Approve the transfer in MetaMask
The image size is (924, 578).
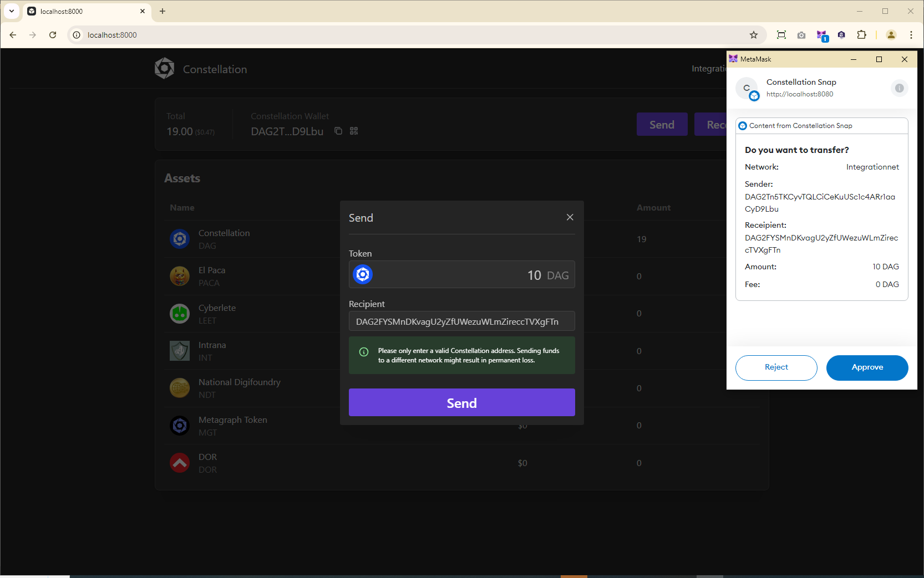point(867,367)
